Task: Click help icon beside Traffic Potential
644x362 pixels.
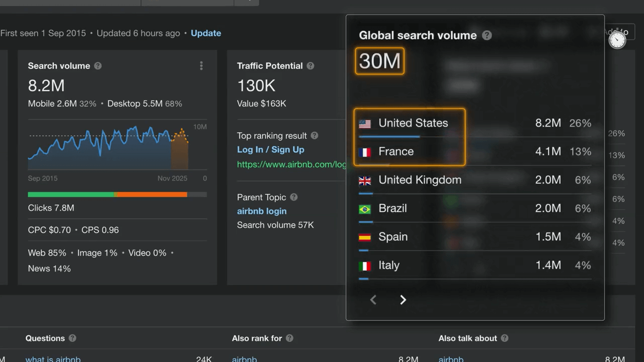Action: [x=310, y=66]
